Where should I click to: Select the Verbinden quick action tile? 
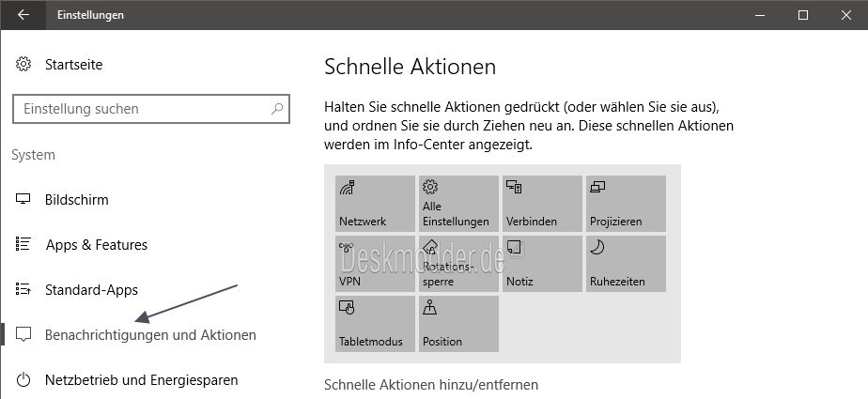click(542, 204)
